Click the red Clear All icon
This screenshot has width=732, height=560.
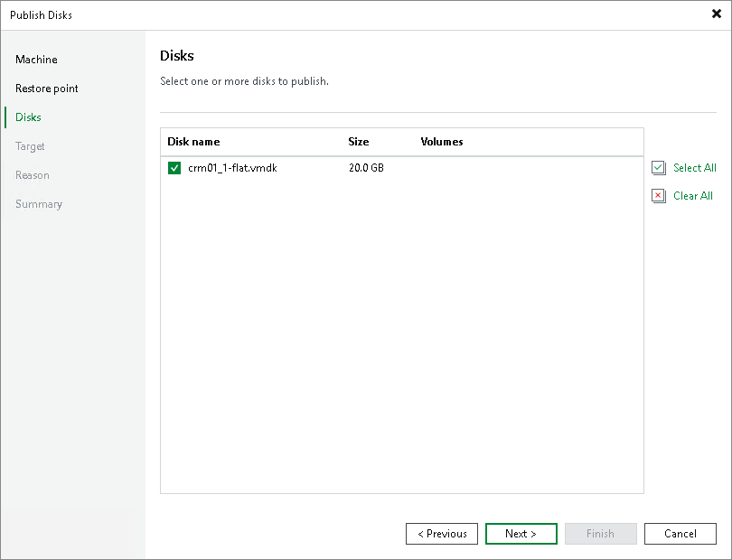point(659,196)
